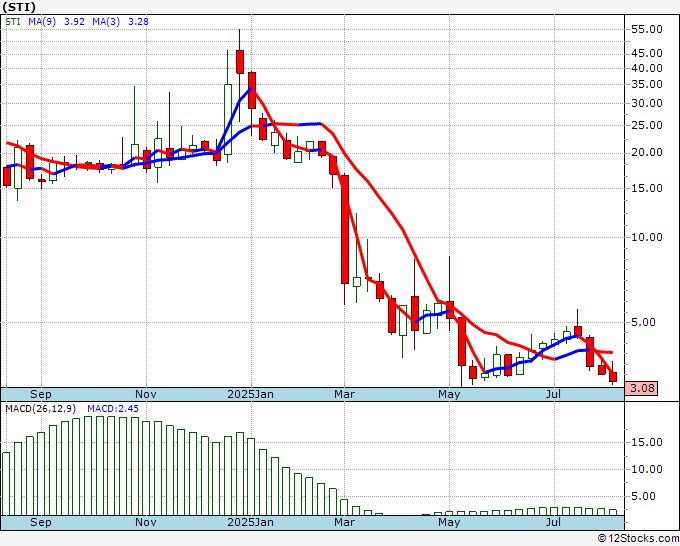Click 2025Jan on the price chart time axis

coord(251,394)
